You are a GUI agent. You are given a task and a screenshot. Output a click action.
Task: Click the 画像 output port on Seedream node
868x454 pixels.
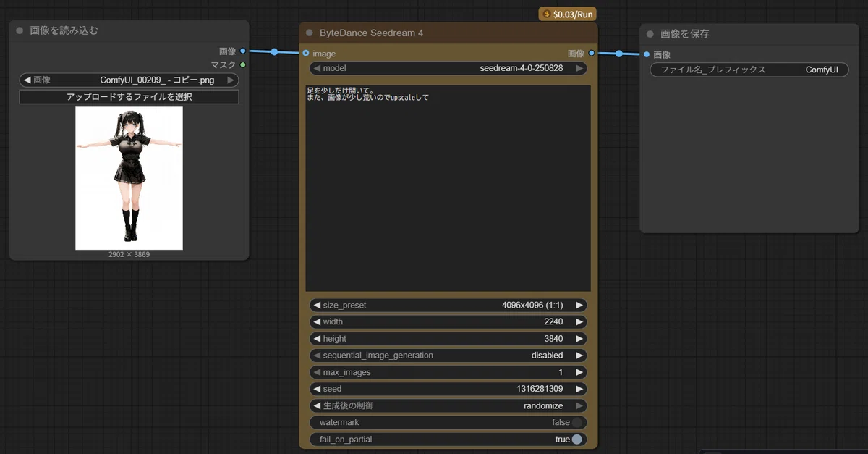click(x=592, y=53)
